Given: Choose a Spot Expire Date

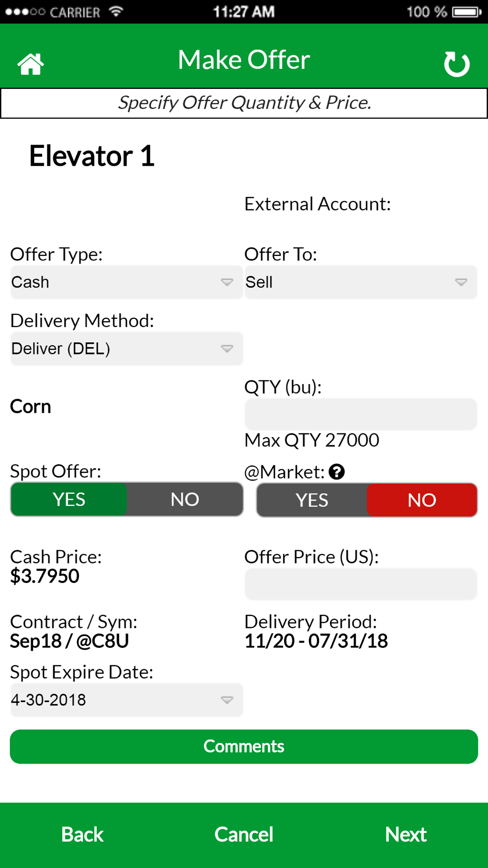Looking at the screenshot, I should point(126,700).
